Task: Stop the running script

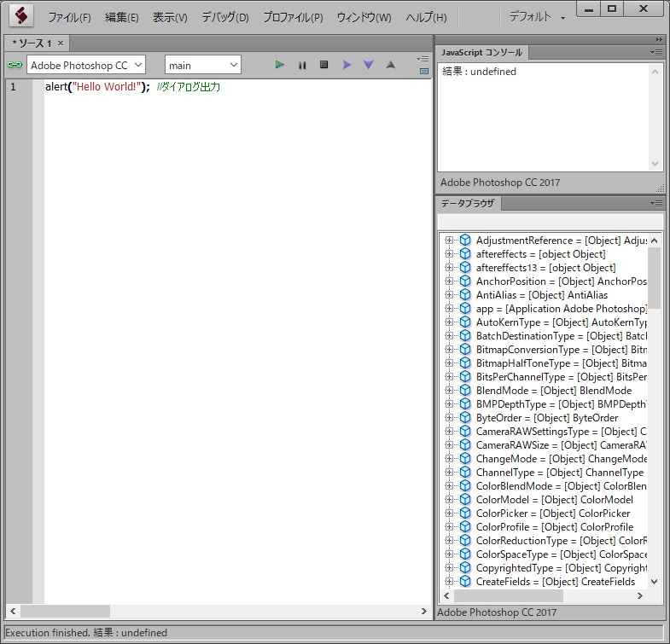Action: 324,65
